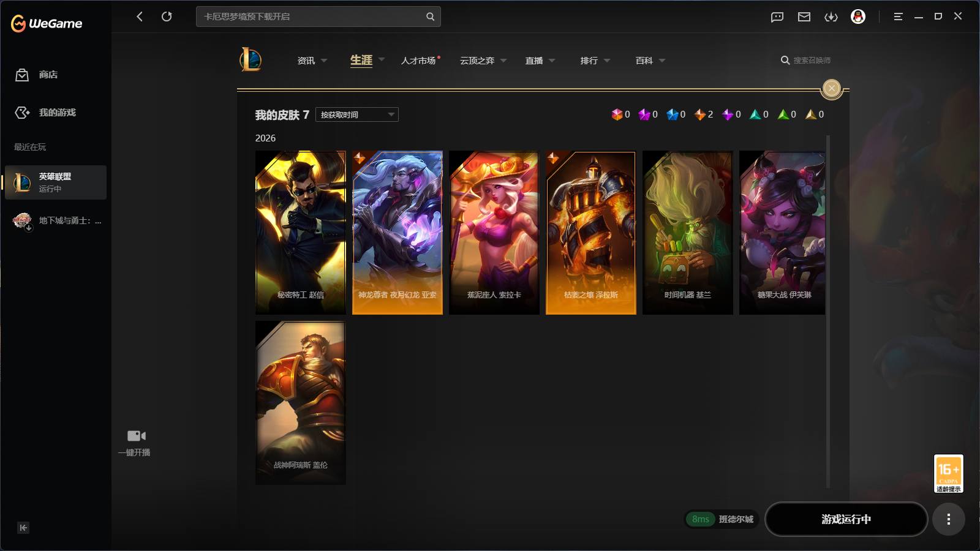Click the orange diamond gem with count 2
Viewport: 980px width, 551px height.
point(700,114)
